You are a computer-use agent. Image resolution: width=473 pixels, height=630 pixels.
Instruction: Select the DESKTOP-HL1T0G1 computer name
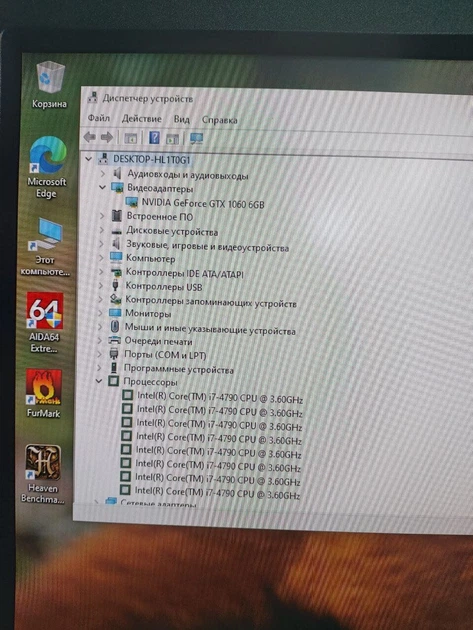point(152,159)
